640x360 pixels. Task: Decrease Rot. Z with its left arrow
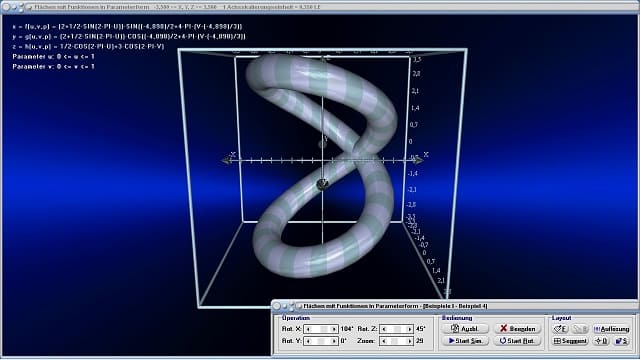coord(384,329)
